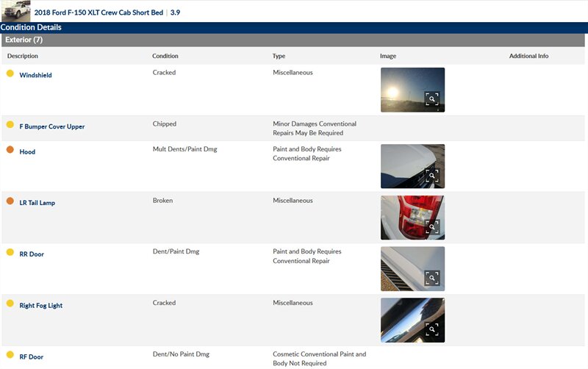The height and width of the screenshot is (369, 588).
Task: Click the orange severity dot beside Hood
Action: pos(10,150)
